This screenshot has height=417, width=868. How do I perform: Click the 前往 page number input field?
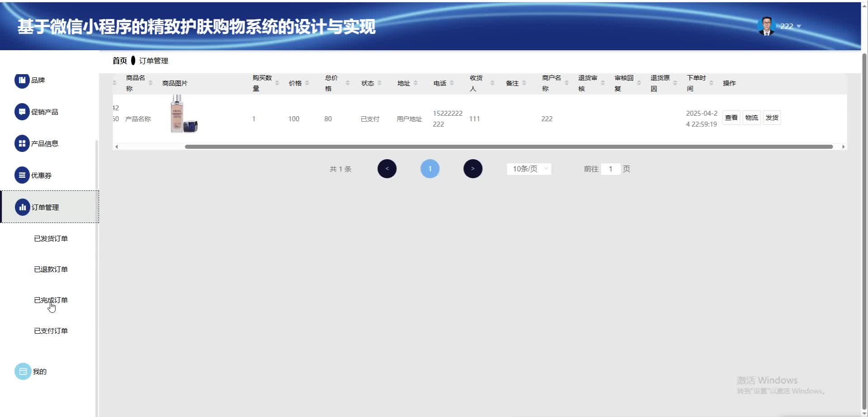[x=611, y=168]
